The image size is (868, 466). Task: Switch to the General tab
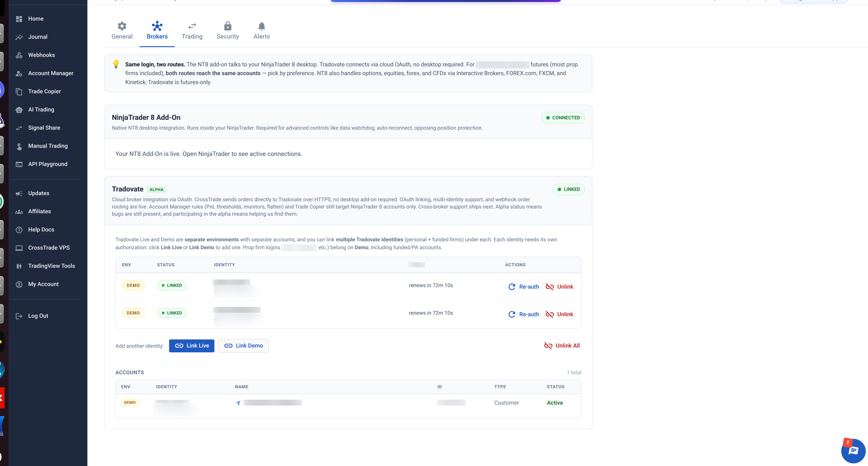coord(122,31)
